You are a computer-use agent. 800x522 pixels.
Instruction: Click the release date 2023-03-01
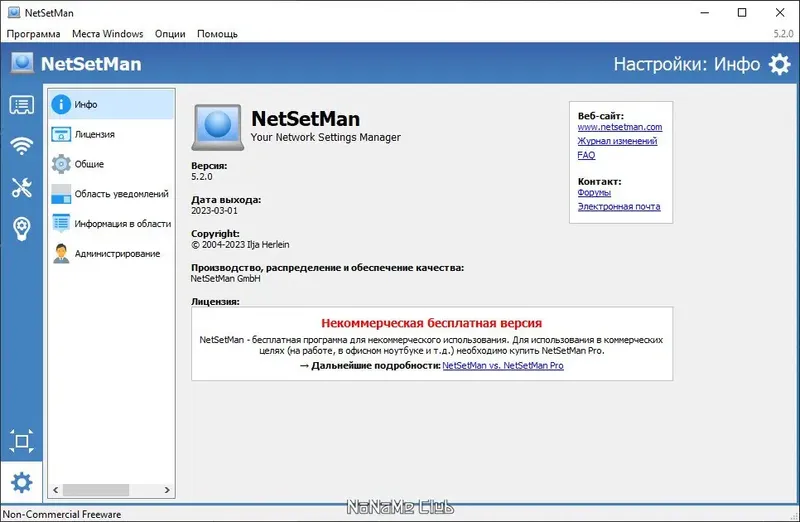[214, 210]
